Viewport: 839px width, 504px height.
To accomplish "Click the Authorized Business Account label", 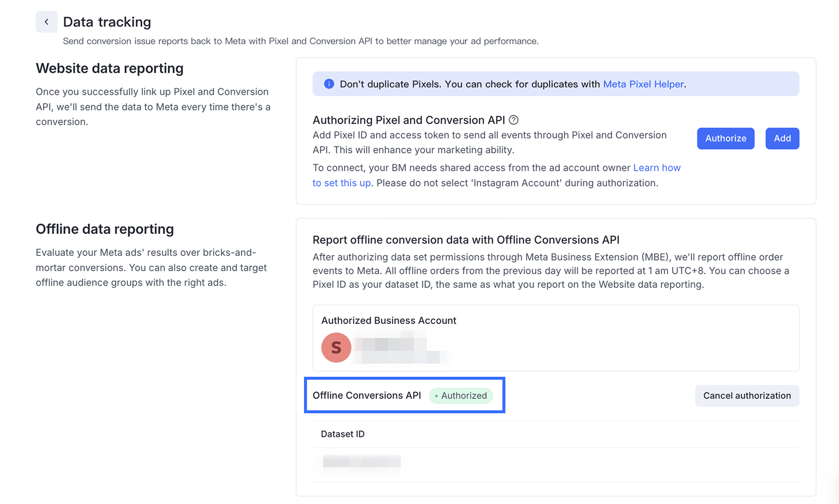I will pyautogui.click(x=388, y=321).
